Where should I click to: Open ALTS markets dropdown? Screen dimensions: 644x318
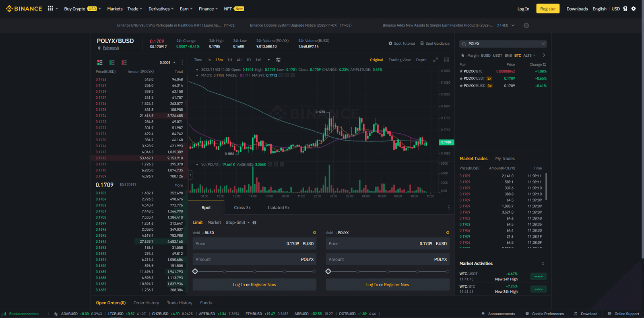click(529, 56)
